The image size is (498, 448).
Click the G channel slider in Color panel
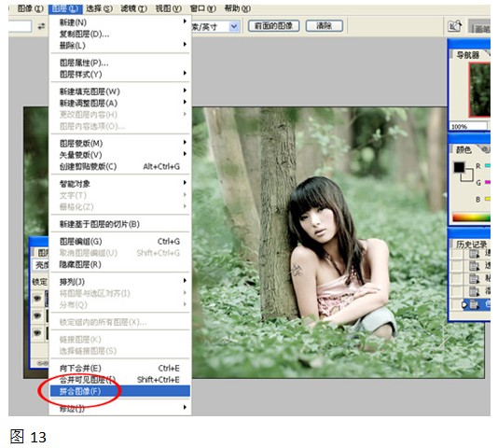pos(487,183)
